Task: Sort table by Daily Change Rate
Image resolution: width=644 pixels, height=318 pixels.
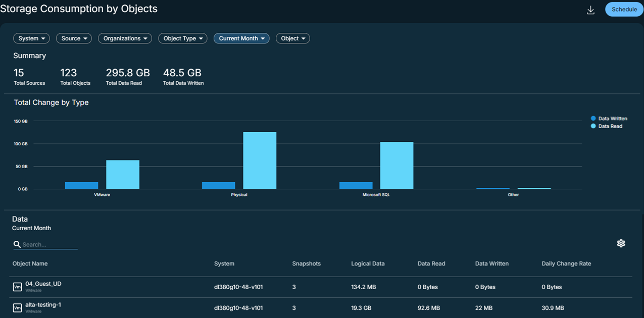Action: (x=566, y=263)
